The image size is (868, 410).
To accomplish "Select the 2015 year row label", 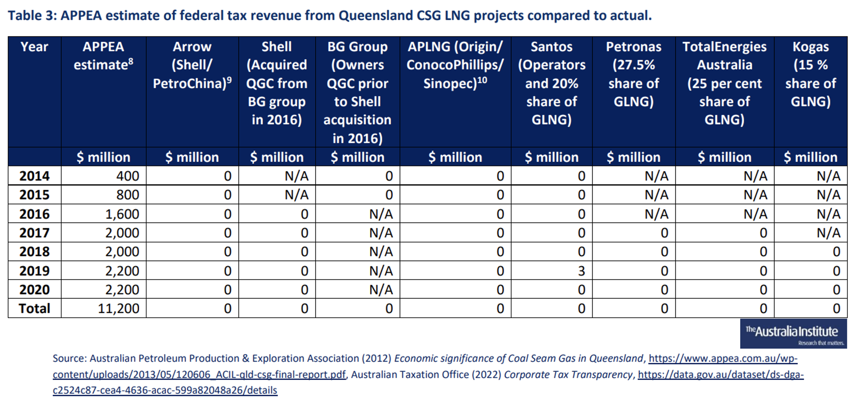I will pyautogui.click(x=34, y=194).
